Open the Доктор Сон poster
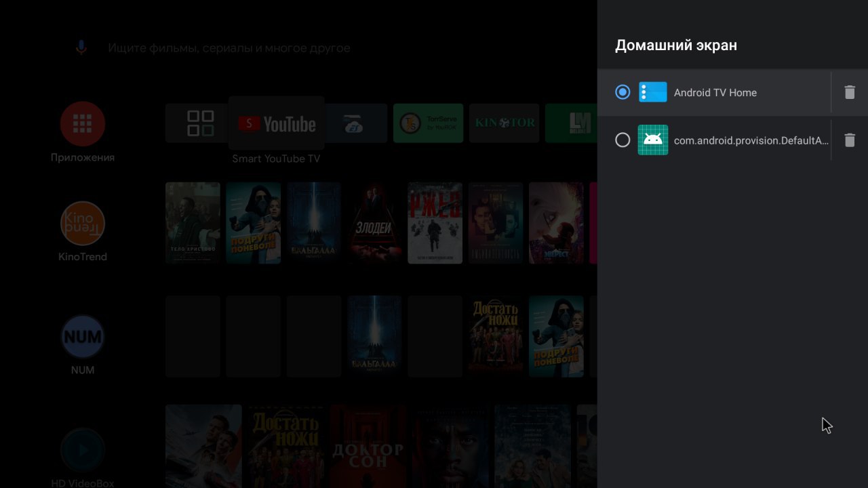 pyautogui.click(x=368, y=446)
